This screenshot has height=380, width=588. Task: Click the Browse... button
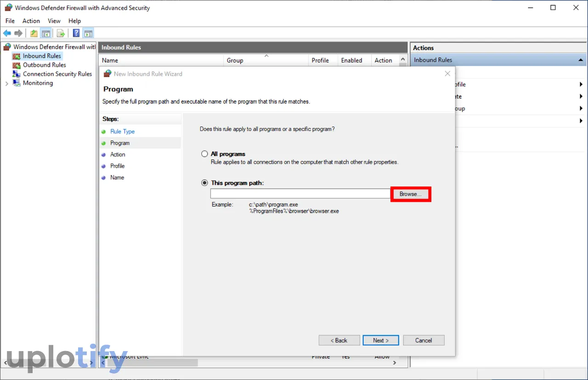[411, 194]
